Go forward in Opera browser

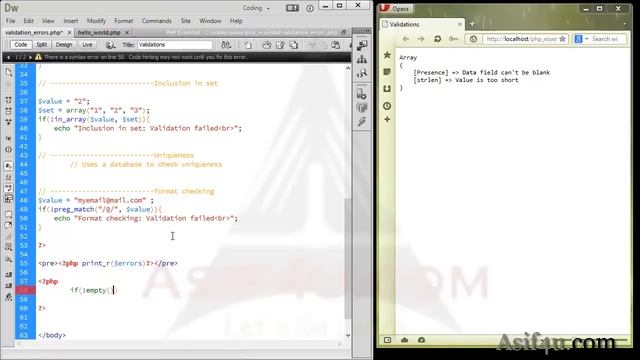pos(421,39)
